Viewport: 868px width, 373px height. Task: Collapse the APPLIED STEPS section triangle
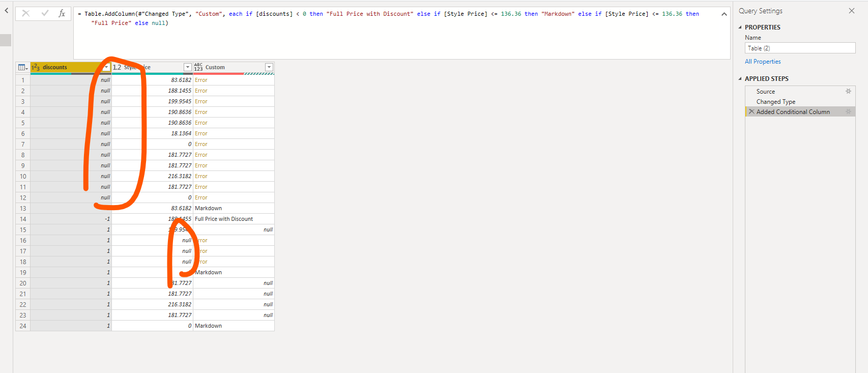coord(740,79)
